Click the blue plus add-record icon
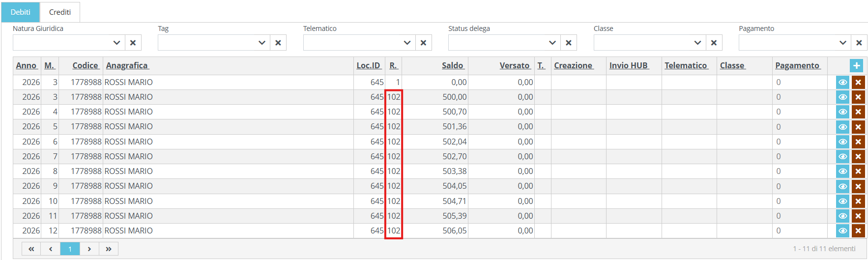Image resolution: width=868 pixels, height=260 pixels. coord(856,65)
